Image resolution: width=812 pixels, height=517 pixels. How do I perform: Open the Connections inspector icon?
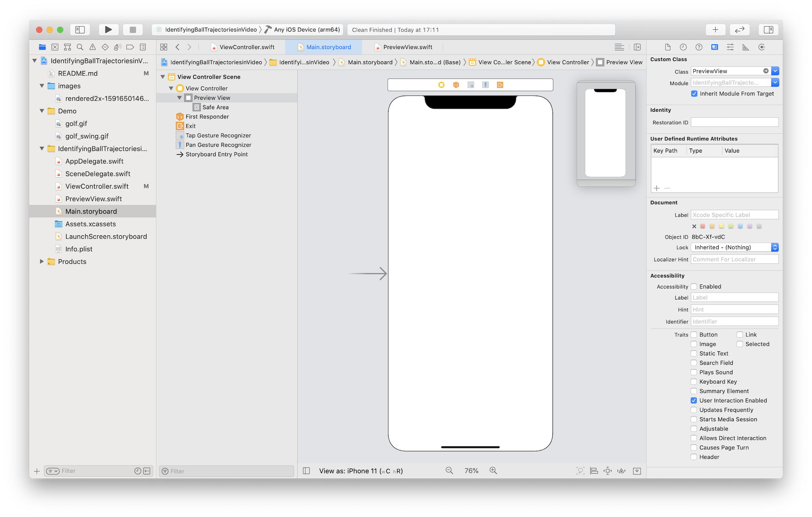(762, 47)
